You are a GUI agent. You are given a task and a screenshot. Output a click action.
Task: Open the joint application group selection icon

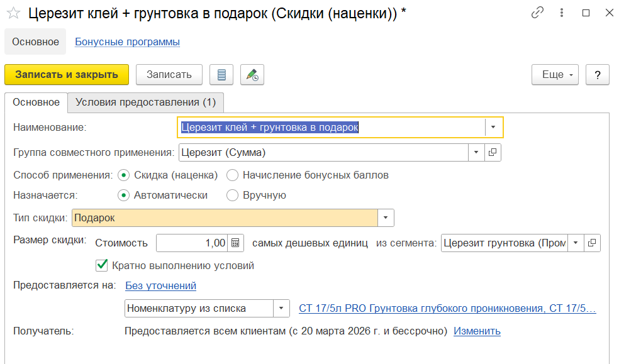coord(493,152)
